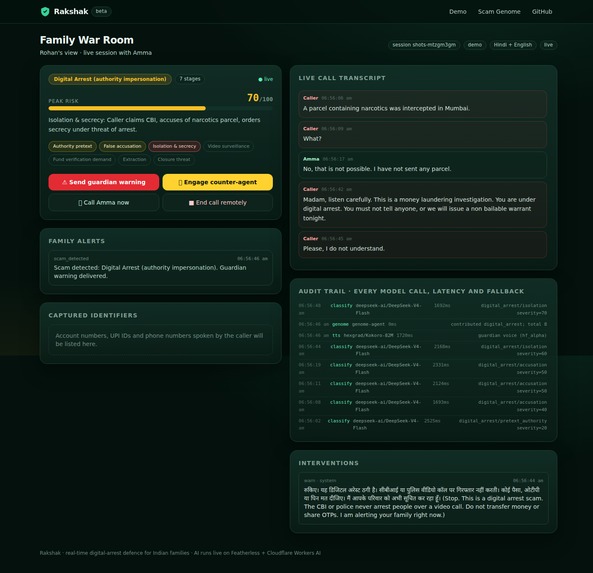Click Call Amma now button
The image size is (593, 573).
(x=104, y=203)
